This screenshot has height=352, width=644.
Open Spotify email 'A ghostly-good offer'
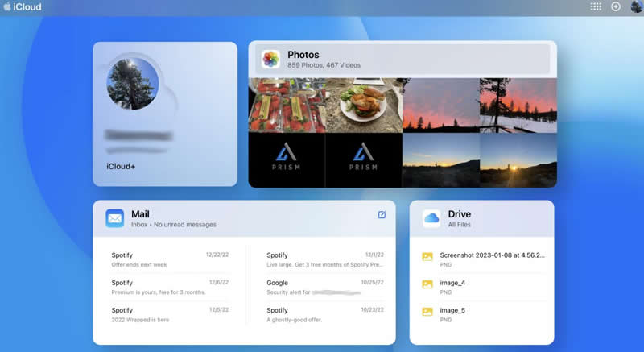325,315
